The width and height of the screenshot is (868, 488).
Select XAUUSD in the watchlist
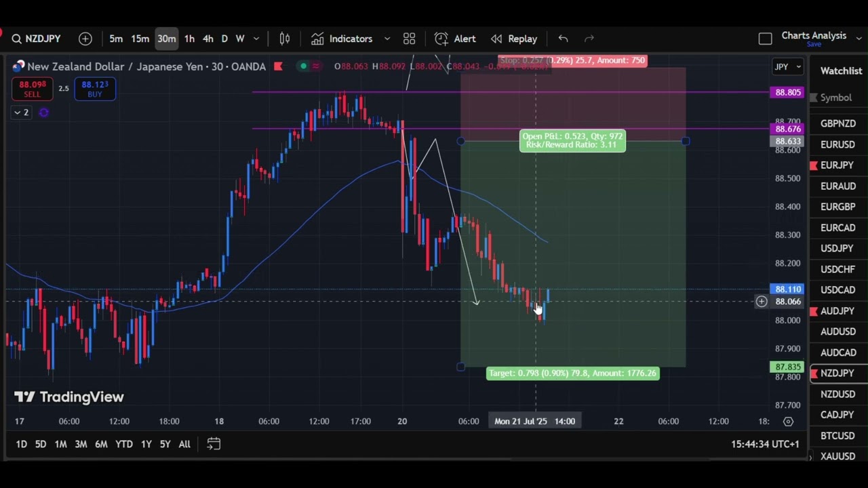point(837,456)
